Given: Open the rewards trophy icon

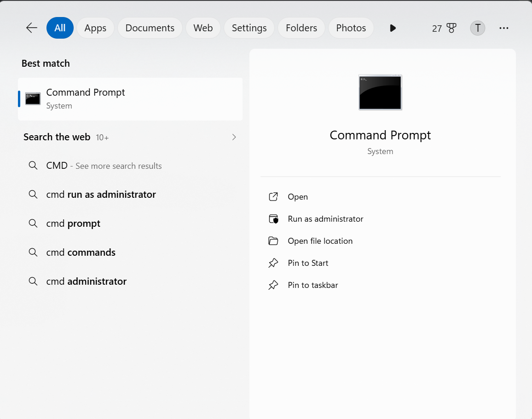Looking at the screenshot, I should coord(451,28).
